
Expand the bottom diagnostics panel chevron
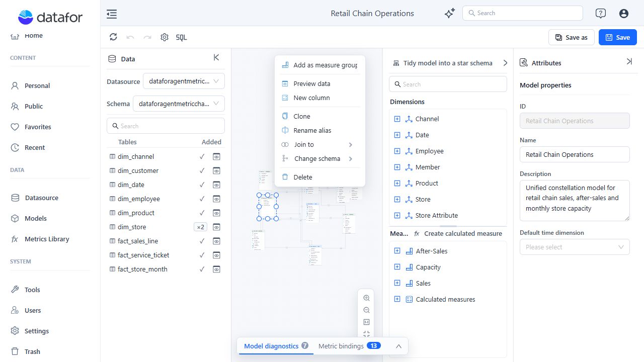click(x=398, y=346)
